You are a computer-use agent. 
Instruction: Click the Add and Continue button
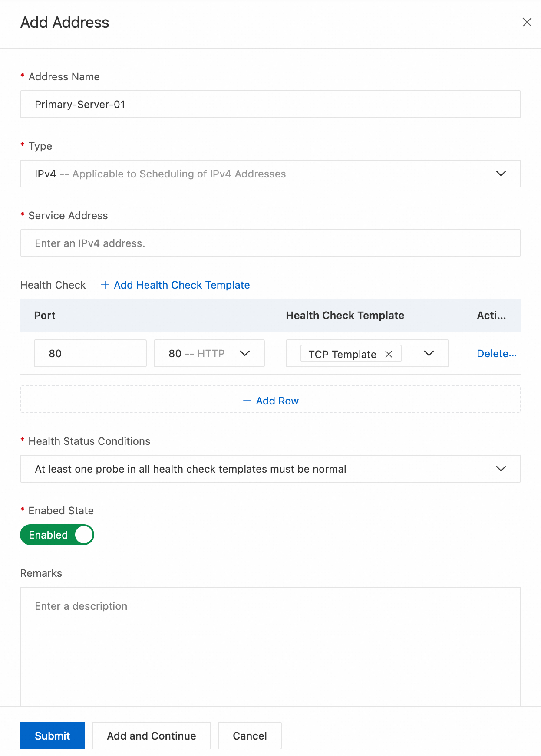tap(152, 736)
